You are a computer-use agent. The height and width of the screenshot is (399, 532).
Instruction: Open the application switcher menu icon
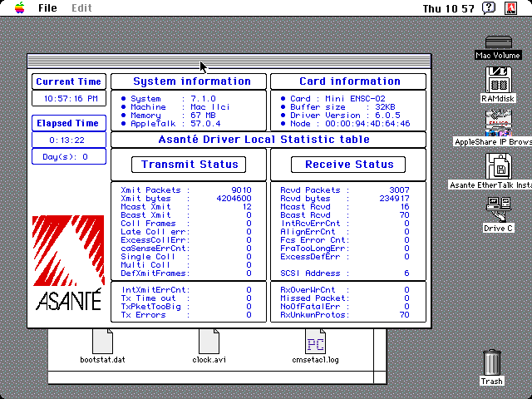(513, 8)
